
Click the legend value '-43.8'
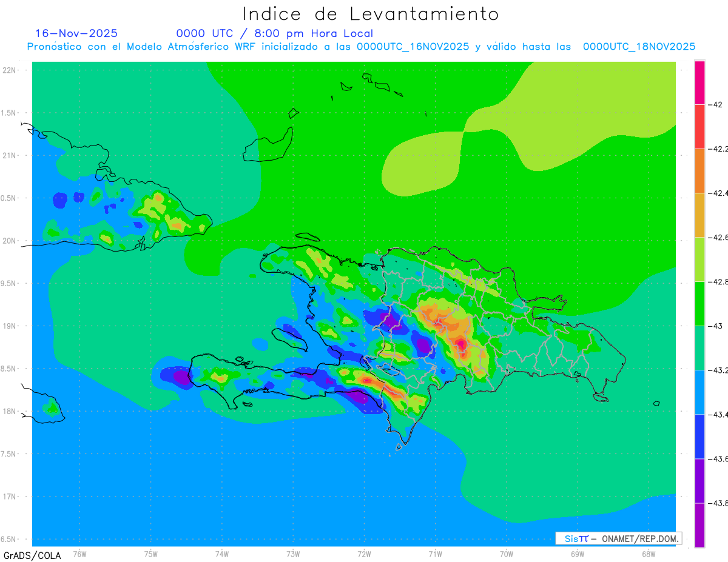[718, 503]
